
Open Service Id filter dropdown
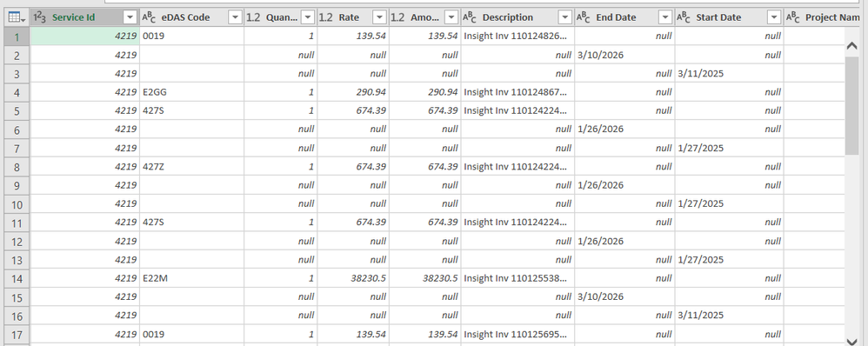(x=130, y=17)
